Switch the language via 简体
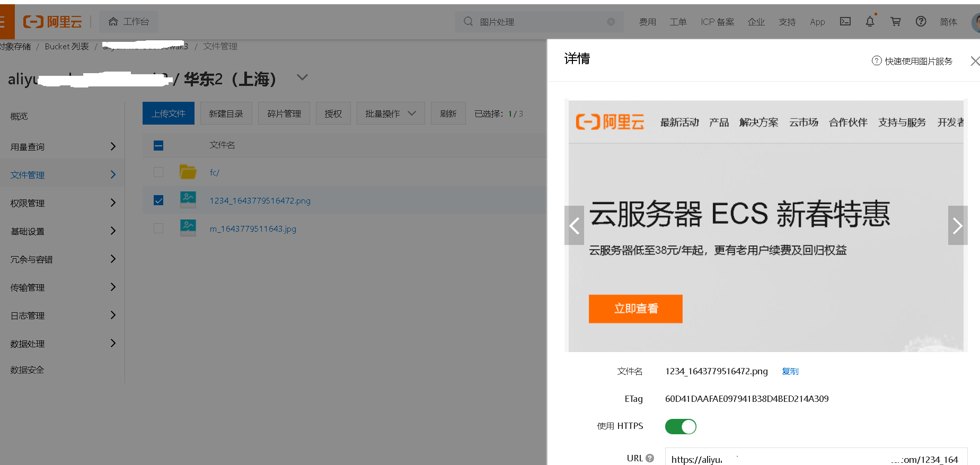This screenshot has width=980, height=465. tap(949, 22)
